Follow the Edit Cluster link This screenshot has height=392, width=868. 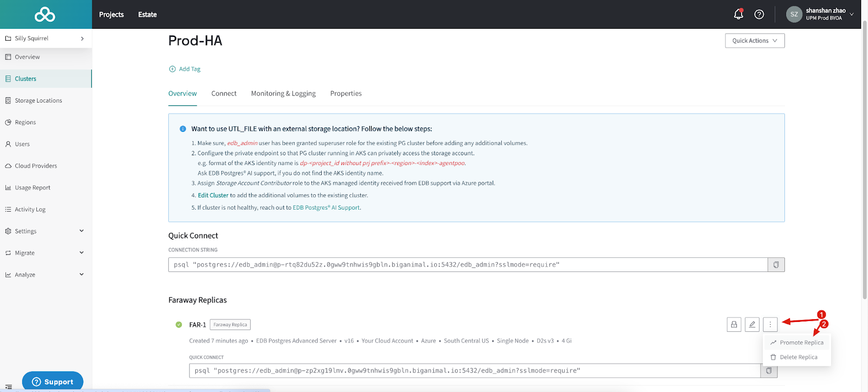(213, 195)
